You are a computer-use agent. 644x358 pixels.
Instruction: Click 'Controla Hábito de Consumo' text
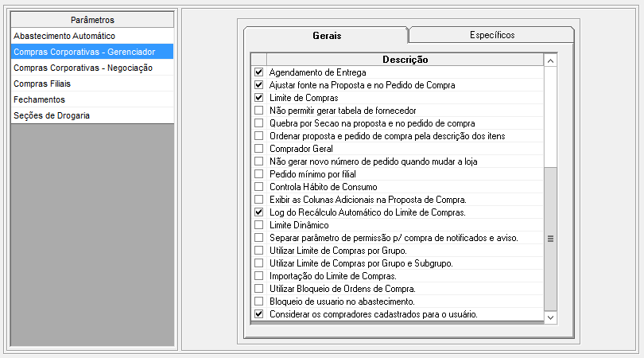[x=324, y=187]
